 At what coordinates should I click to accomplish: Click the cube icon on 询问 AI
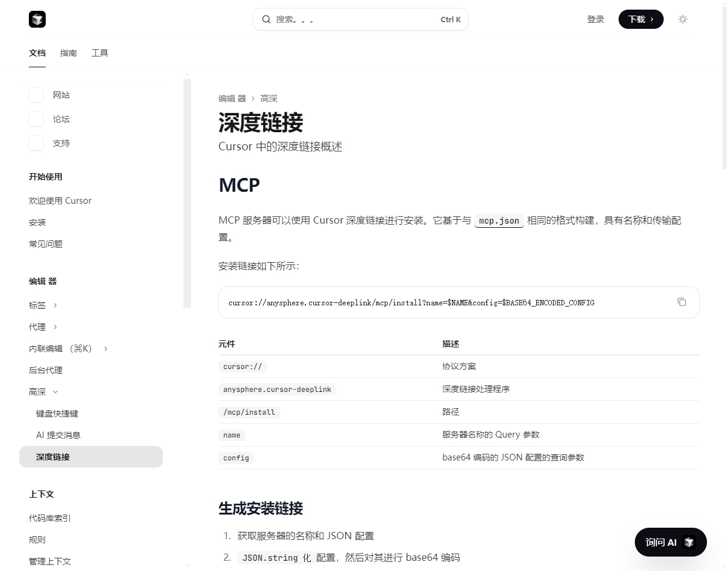tap(690, 543)
